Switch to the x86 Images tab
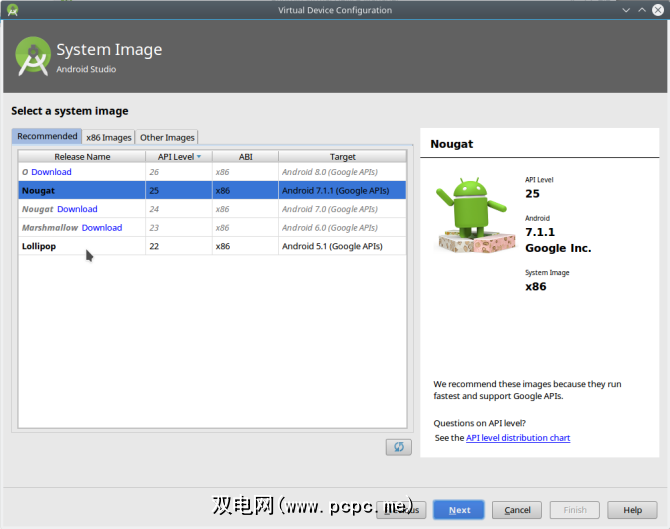Viewport: 670px width, 529px height. click(109, 137)
